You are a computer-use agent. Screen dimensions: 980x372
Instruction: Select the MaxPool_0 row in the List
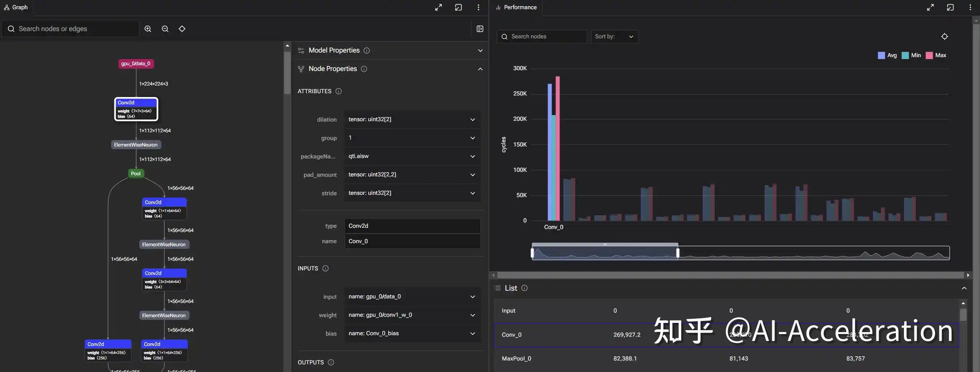coord(538,358)
